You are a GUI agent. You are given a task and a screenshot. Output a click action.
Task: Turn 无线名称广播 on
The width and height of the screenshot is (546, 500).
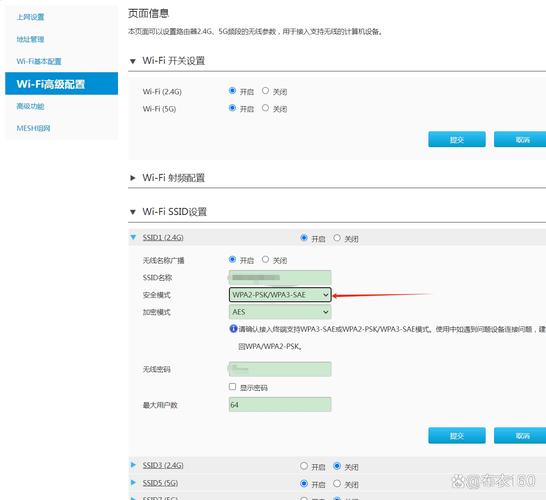(232, 259)
